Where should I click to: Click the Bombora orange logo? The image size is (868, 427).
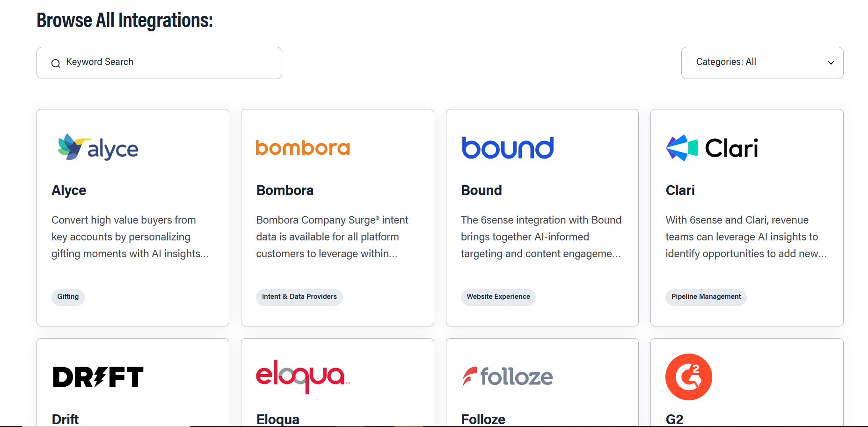click(x=303, y=148)
